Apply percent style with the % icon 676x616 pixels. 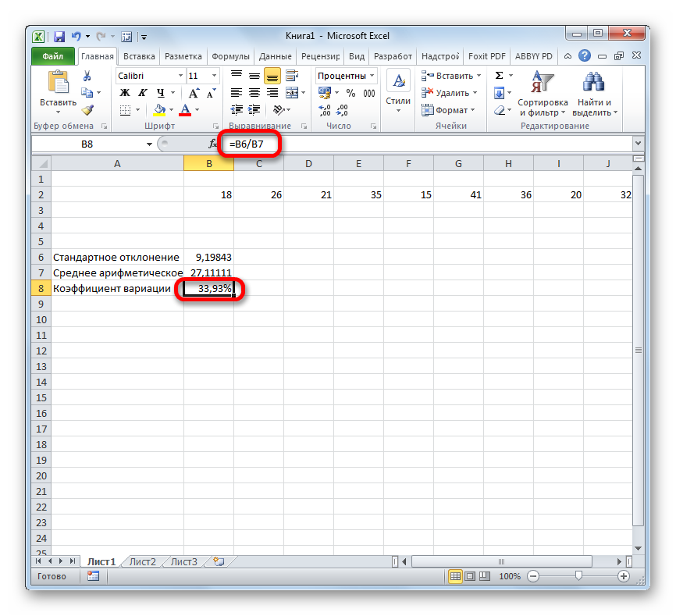coord(350,93)
